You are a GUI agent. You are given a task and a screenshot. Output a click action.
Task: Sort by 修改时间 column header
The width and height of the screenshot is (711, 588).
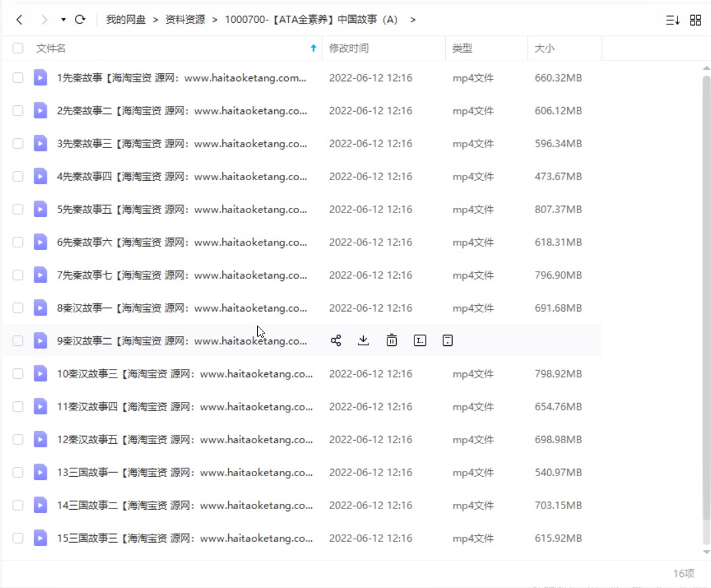(349, 48)
